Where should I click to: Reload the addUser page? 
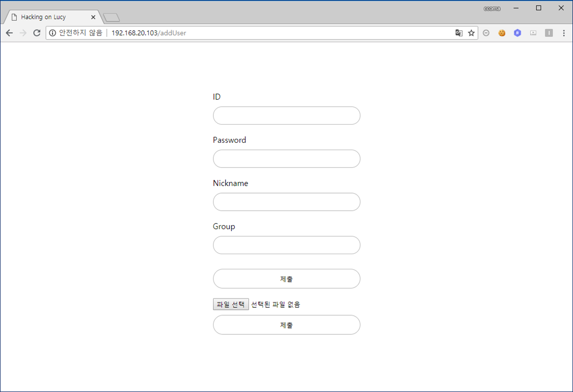click(x=36, y=33)
